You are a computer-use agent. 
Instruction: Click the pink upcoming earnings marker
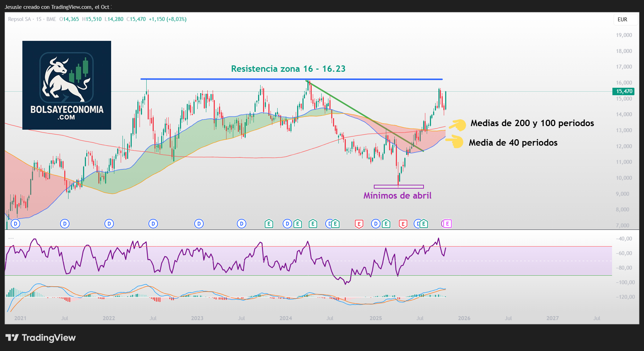[x=447, y=224]
